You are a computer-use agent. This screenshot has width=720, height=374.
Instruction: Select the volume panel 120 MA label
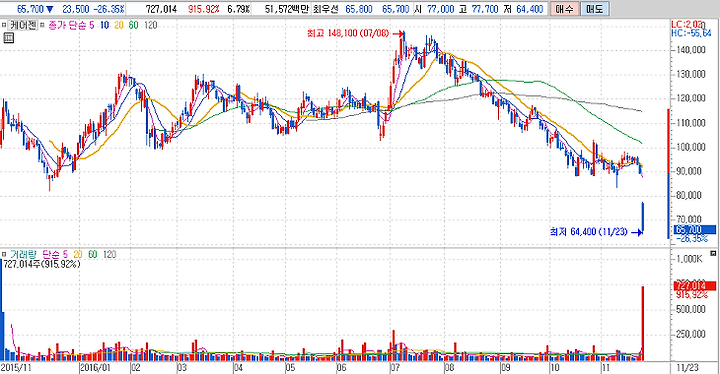(x=109, y=254)
